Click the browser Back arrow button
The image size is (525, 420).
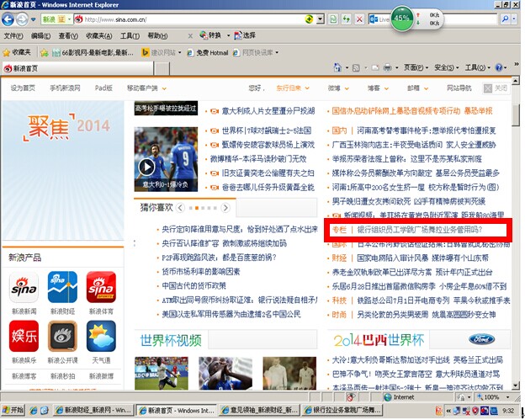coord(8,19)
